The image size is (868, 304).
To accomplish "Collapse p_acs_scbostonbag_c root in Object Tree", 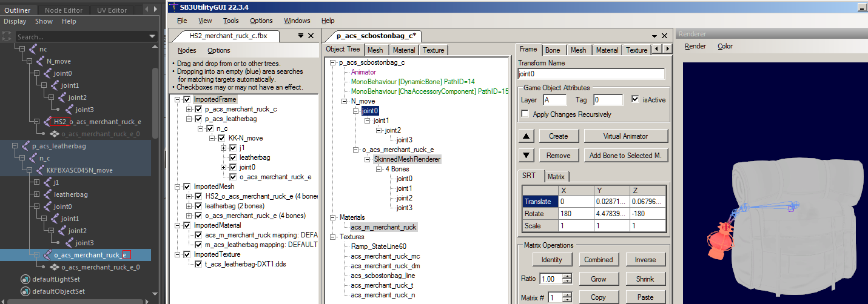I will [333, 62].
